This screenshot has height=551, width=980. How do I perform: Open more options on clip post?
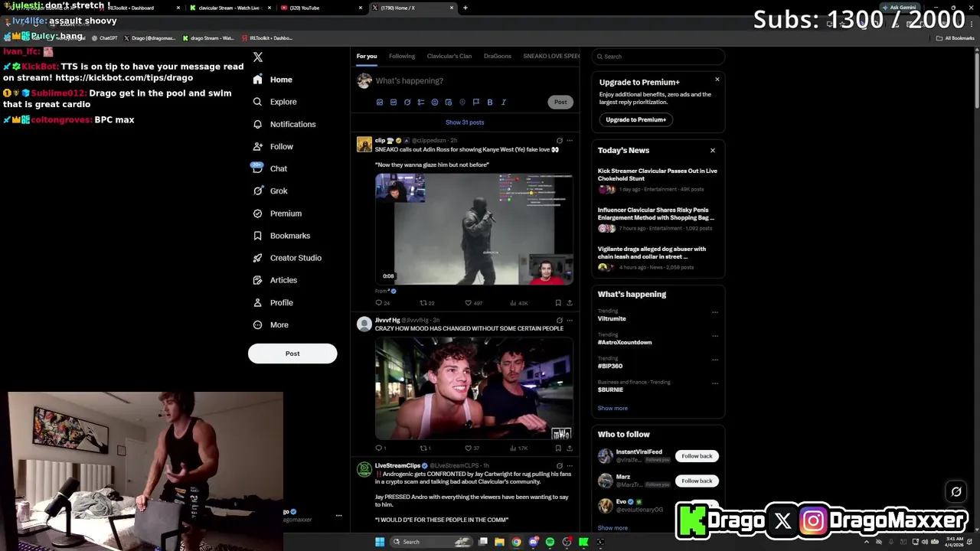(570, 141)
